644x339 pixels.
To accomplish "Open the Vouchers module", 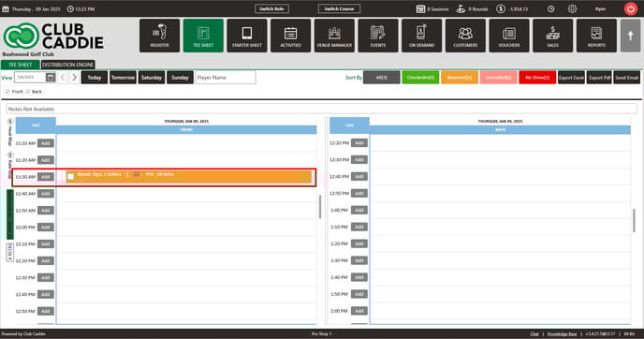I will [509, 36].
